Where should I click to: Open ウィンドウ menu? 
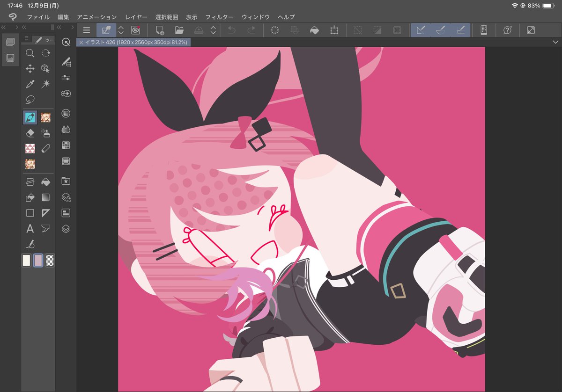pos(256,17)
